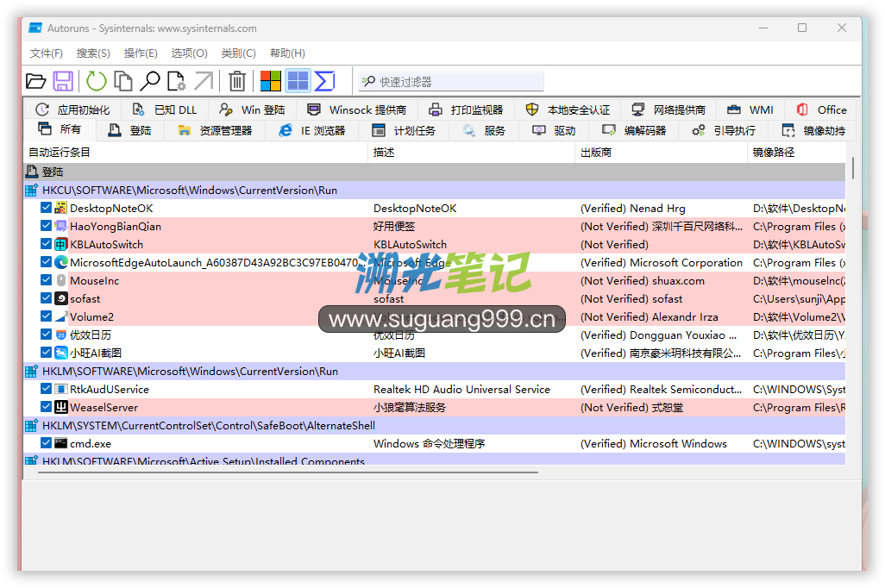Open the 帮助(H) menu
The height and width of the screenshot is (588, 885).
pos(287,53)
